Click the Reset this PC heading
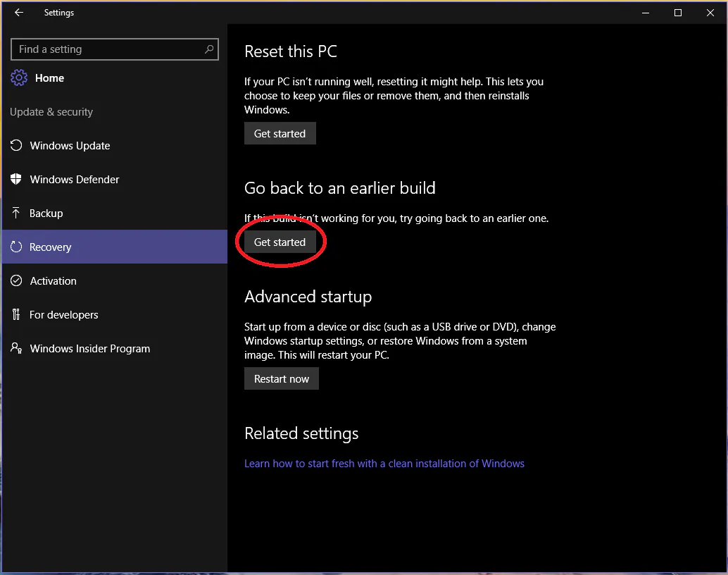Image resolution: width=728 pixels, height=575 pixels. pos(291,51)
